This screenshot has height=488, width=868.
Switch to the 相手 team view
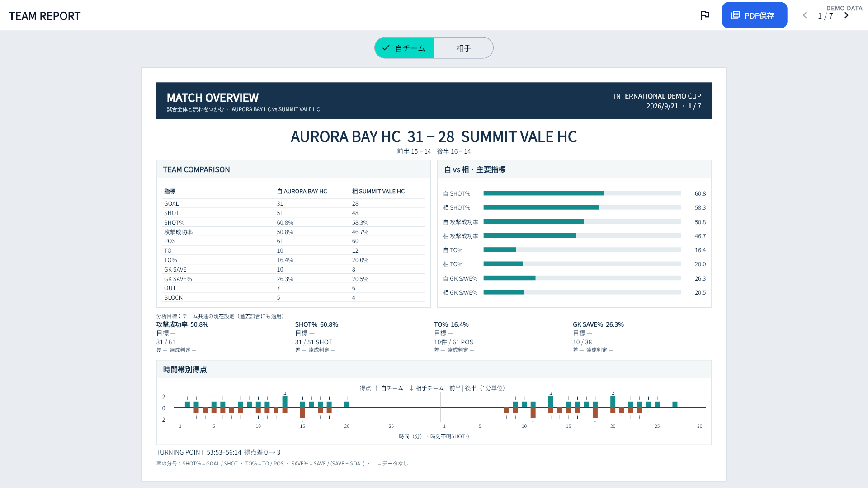(463, 48)
